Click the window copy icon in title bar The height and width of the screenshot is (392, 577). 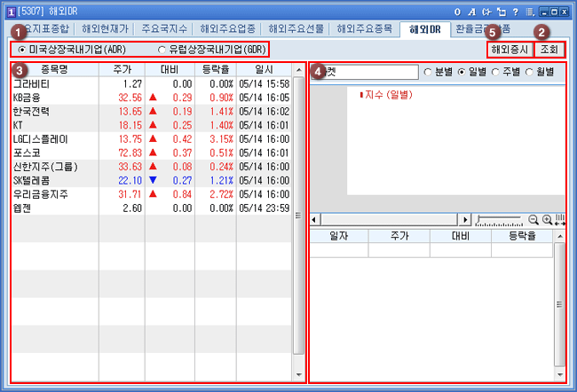[x=500, y=12]
